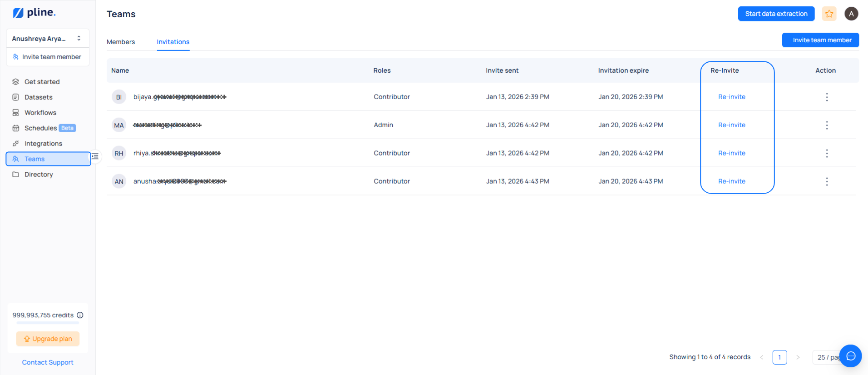Expand the Anushreya Arya workspace switcher

pyautogui.click(x=47, y=39)
